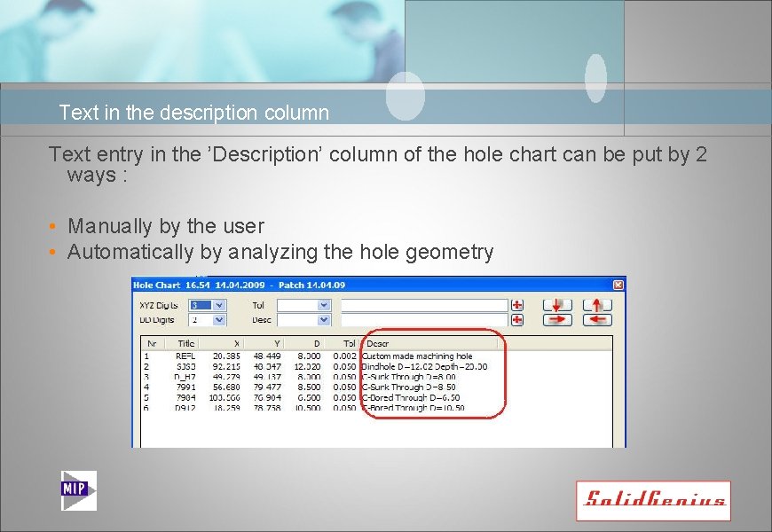
Task: Click the 7991 title cell
Action: (186, 387)
